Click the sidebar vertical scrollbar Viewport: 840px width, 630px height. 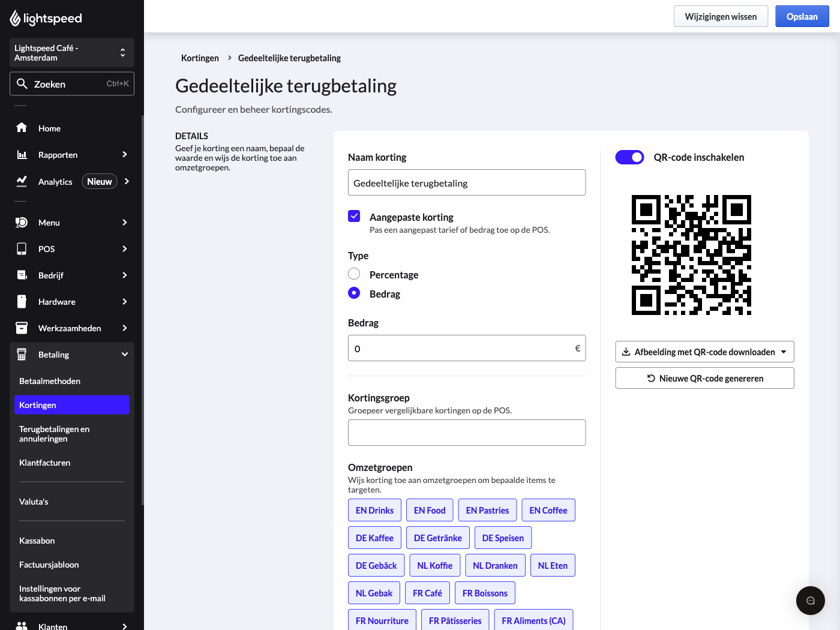142,310
